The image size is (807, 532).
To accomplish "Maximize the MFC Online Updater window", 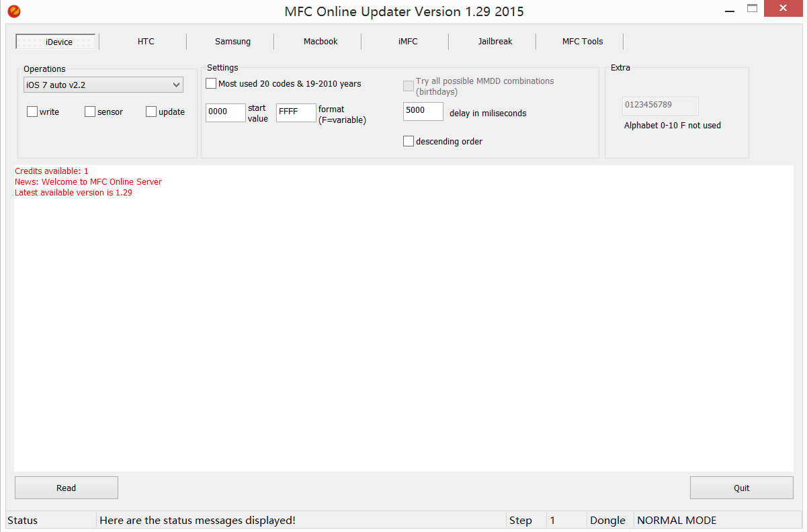I will point(752,9).
